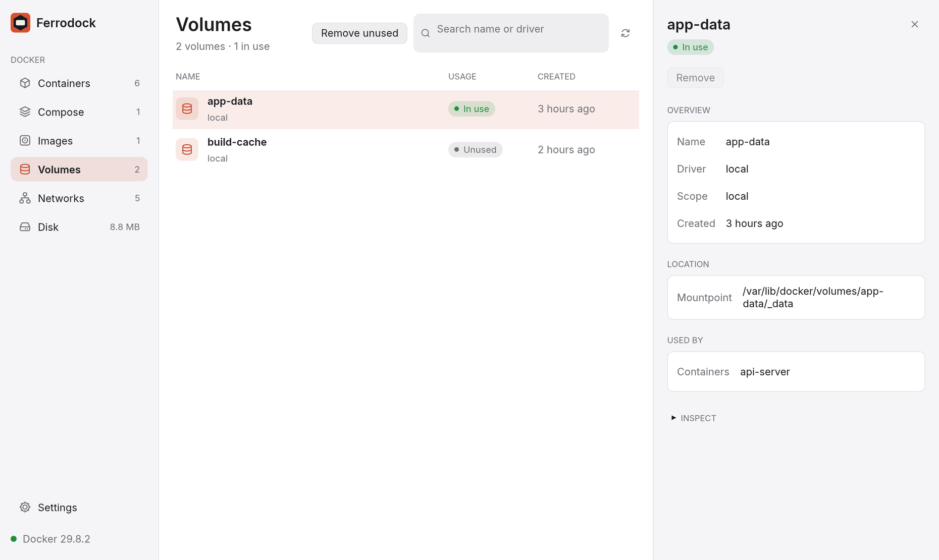This screenshot has width=939, height=560.
Task: Click the In use badge in app-data row
Action: [472, 108]
